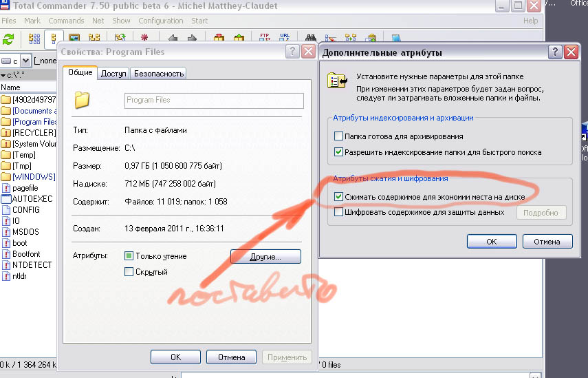Click the Unpack files toolbar icon
This screenshot has height=378, width=588.
click(239, 39)
